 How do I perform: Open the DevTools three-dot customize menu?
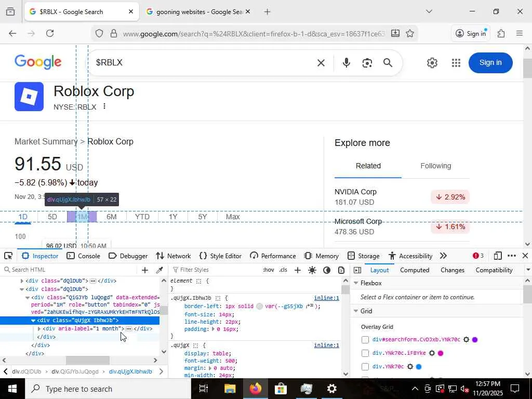(512, 256)
